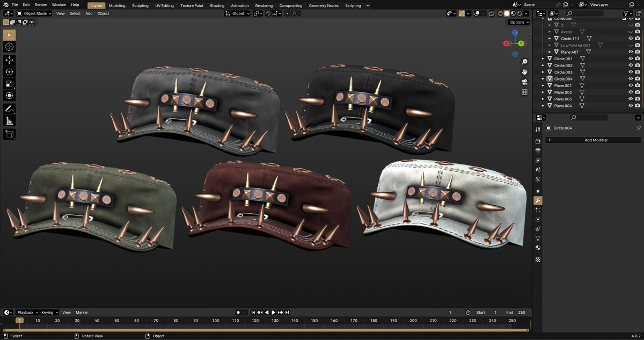Jump to the timeline end frame
This screenshot has width=644, height=340.
287,312
